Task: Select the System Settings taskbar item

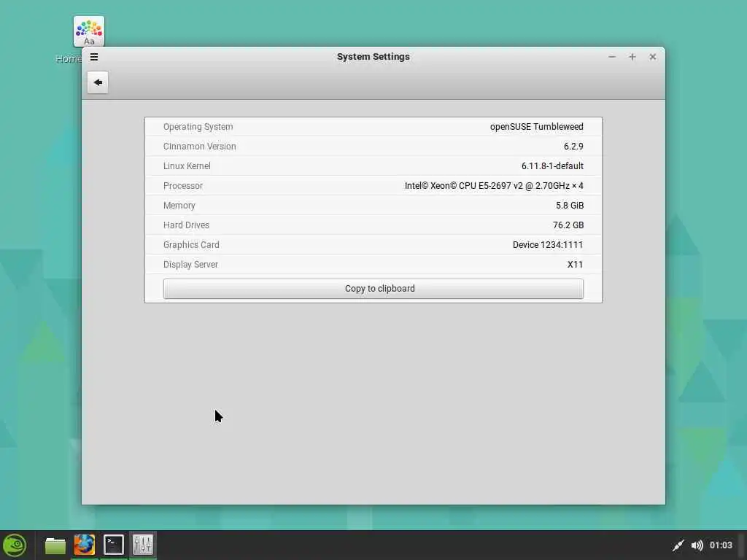Action: (142, 545)
